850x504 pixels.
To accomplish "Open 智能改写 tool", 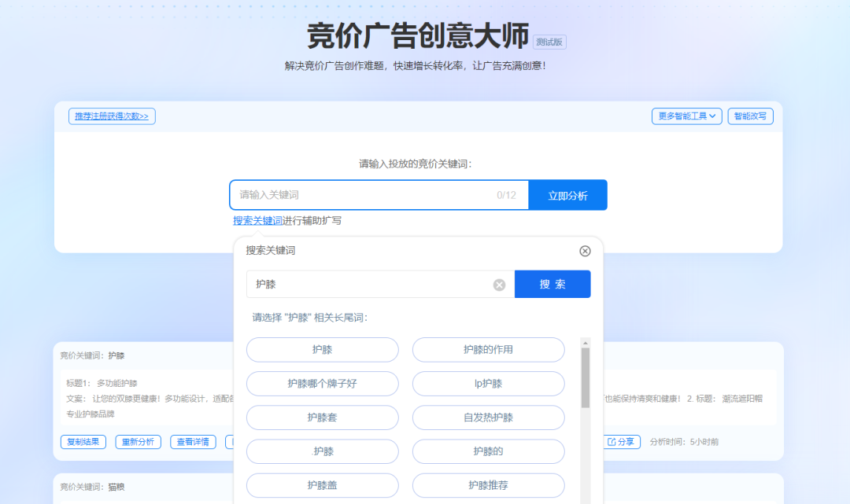I will pyautogui.click(x=750, y=116).
